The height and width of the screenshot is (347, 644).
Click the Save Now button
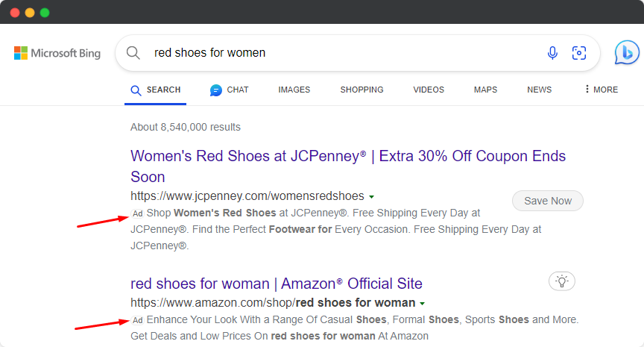point(548,201)
